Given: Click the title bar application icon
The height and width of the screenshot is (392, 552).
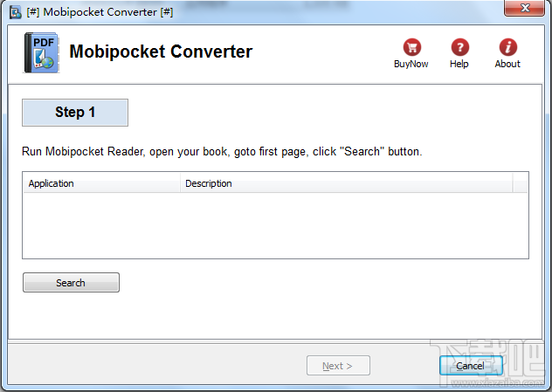Looking at the screenshot, I should coord(15,12).
